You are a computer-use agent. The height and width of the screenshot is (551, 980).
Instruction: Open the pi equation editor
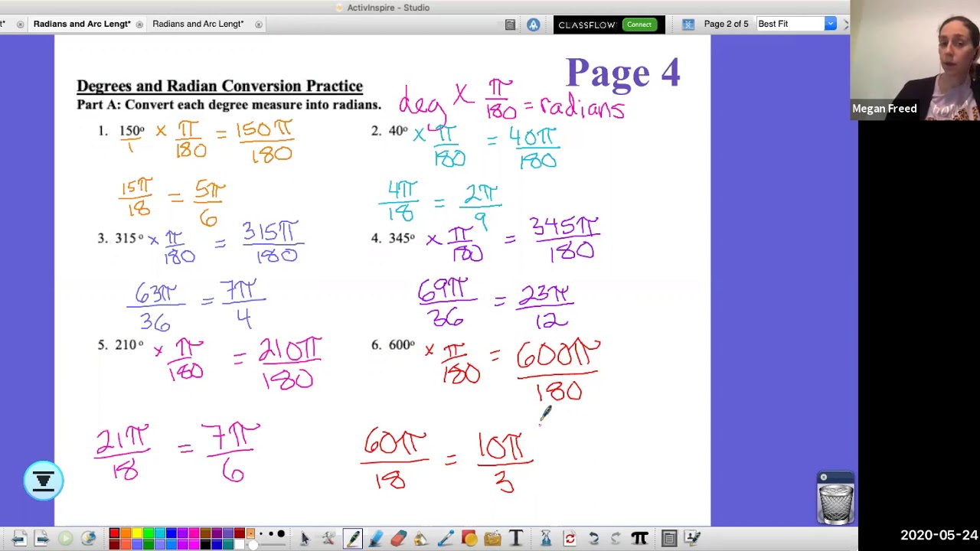[639, 539]
